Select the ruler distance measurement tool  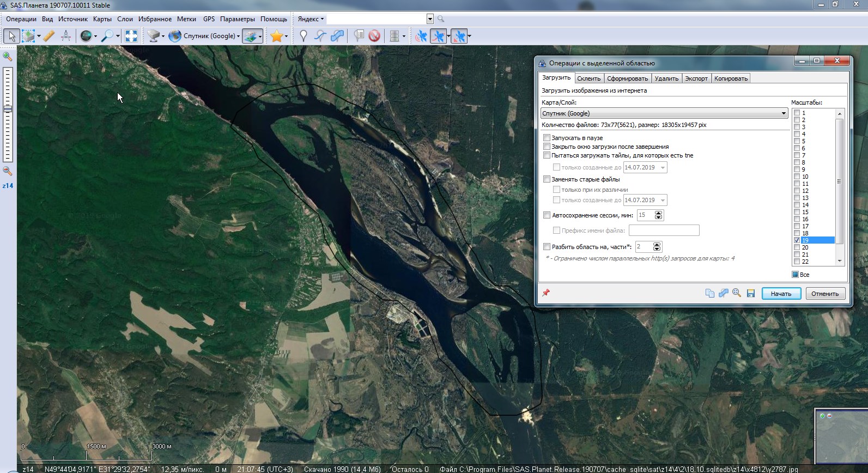tap(49, 36)
